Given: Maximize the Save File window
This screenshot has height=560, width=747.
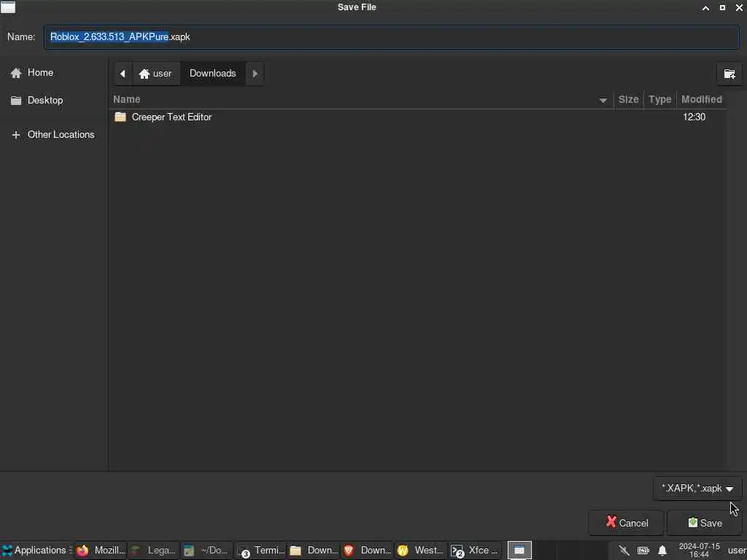Looking at the screenshot, I should [x=722, y=7].
